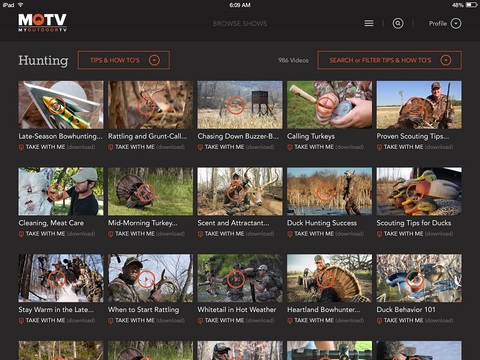Download Scouting Tips for Ducks via Take With Me
480x360 pixels.
click(415, 234)
